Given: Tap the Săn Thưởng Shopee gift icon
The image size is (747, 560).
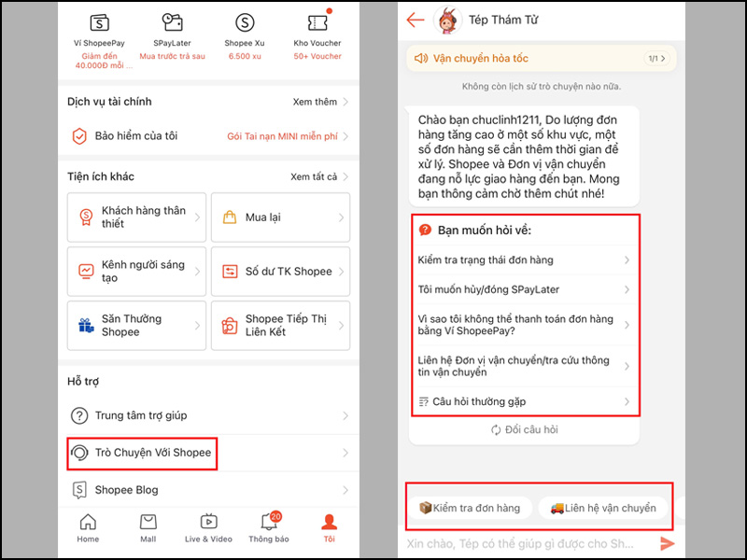Looking at the screenshot, I should pyautogui.click(x=86, y=326).
